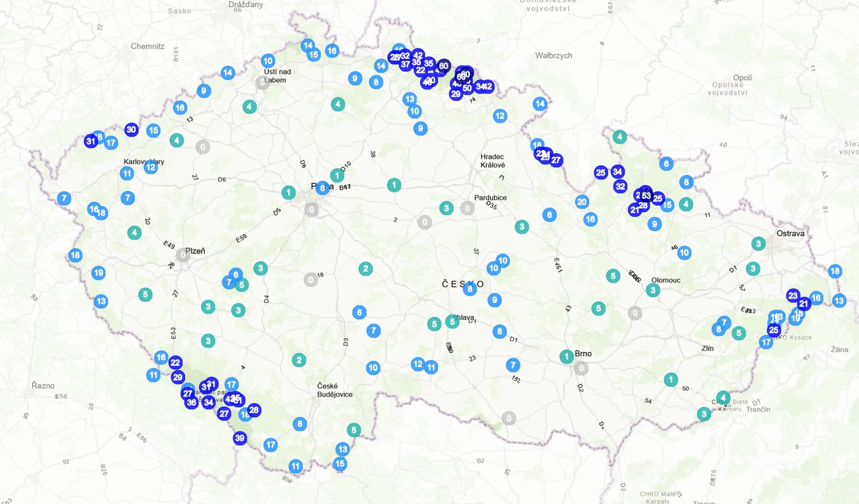Select teal 1 marker left of Brno
Image resolution: width=859 pixels, height=504 pixels.
[x=567, y=356]
